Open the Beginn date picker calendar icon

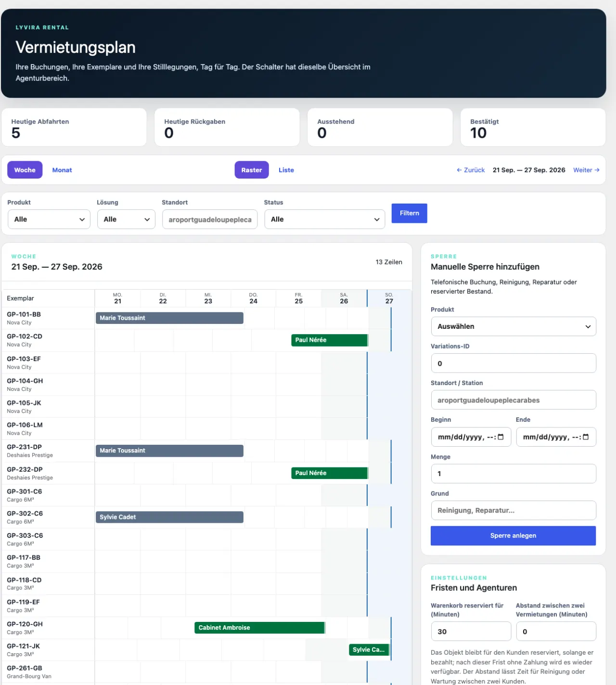500,437
